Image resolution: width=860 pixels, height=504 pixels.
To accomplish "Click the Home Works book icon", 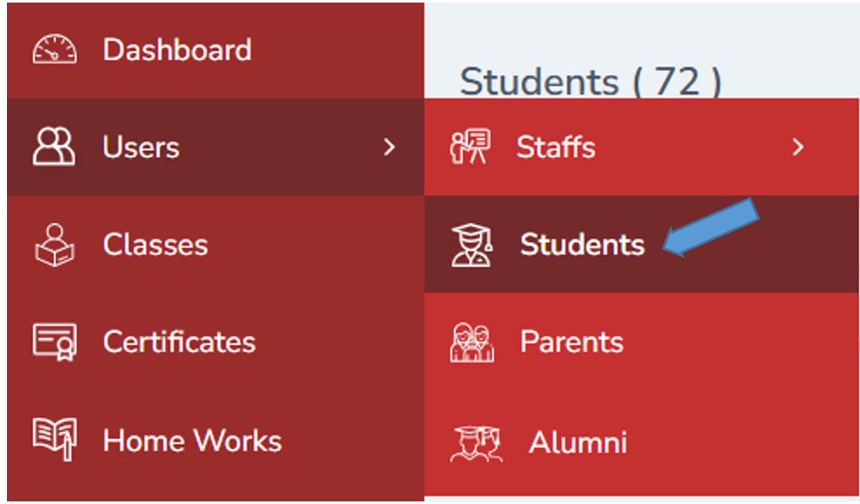I will coord(55,440).
